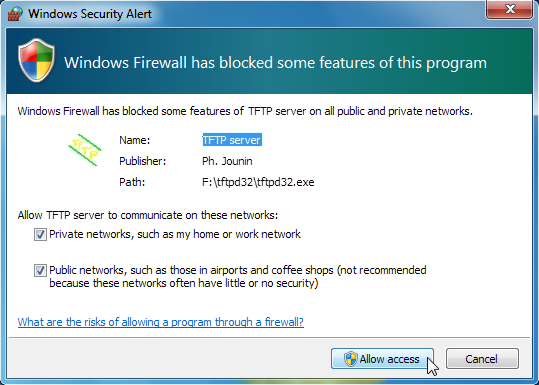Viewport: 539px width, 385px height.
Task: Select the highlighted TFTP server name field
Action: (x=232, y=140)
